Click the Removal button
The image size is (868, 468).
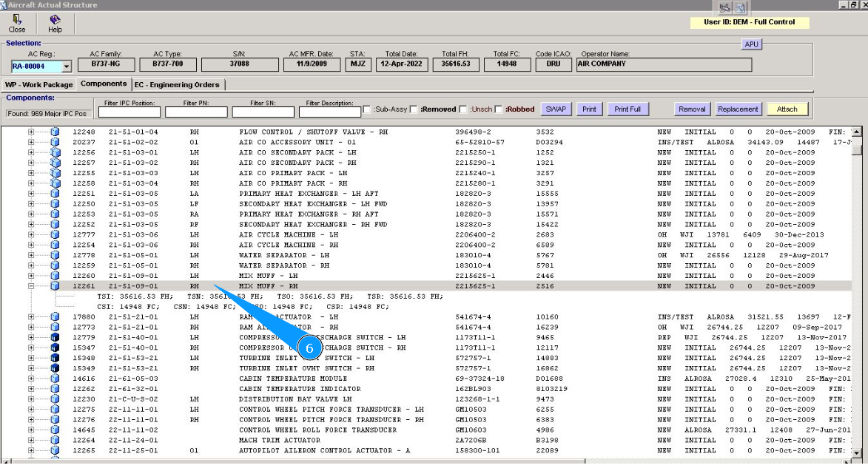click(x=692, y=109)
